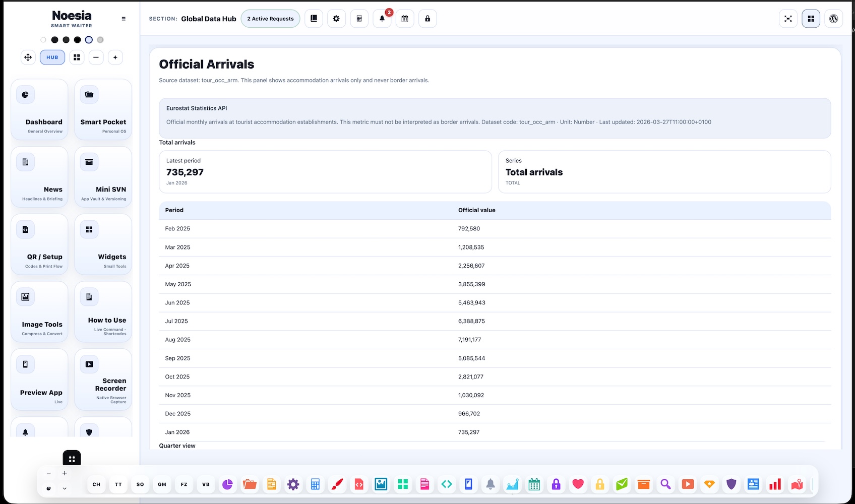Click the Jul 2025 value 6,388,875
855x504 pixels.
pos(471,321)
